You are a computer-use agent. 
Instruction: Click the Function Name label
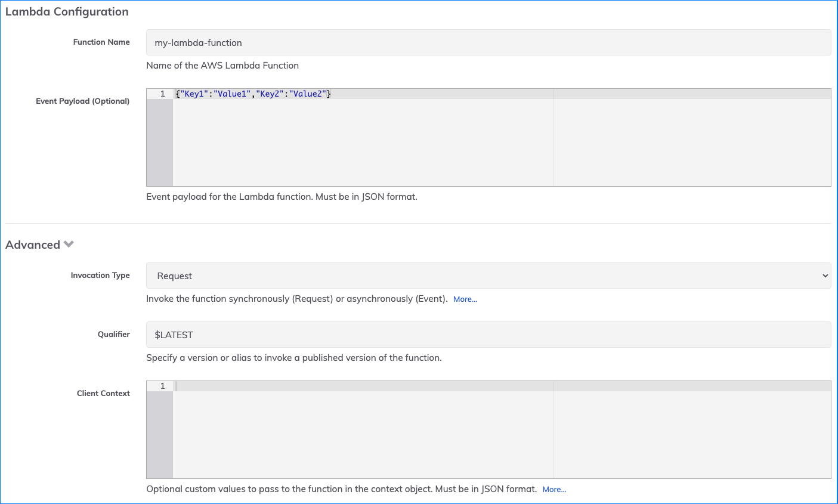point(101,42)
